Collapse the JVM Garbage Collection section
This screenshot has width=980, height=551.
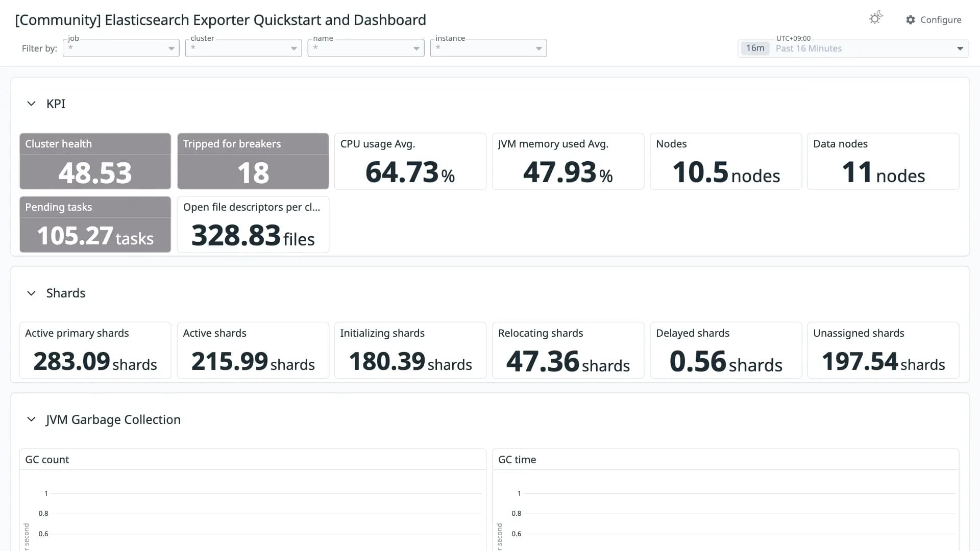click(x=31, y=419)
